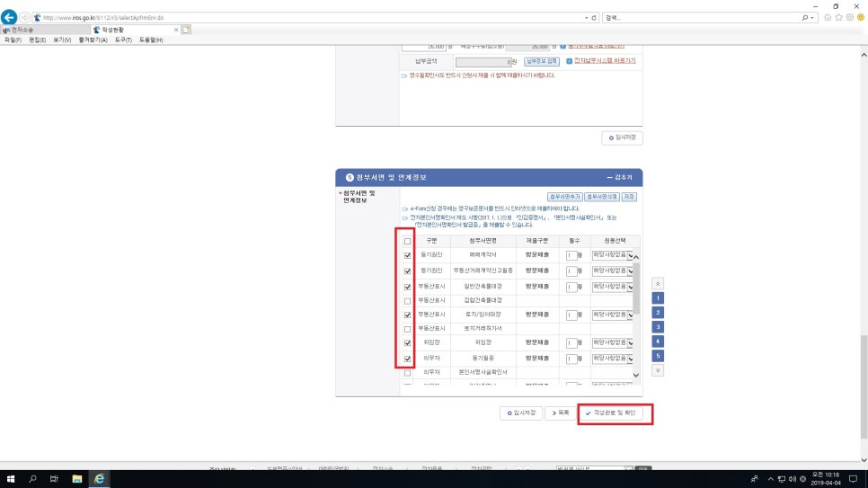The image size is (868, 488).
Task: Click the volume icon in system tray
Action: [x=793, y=479]
